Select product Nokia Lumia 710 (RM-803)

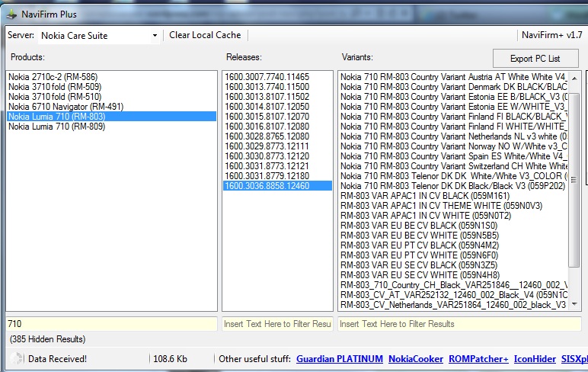111,117
